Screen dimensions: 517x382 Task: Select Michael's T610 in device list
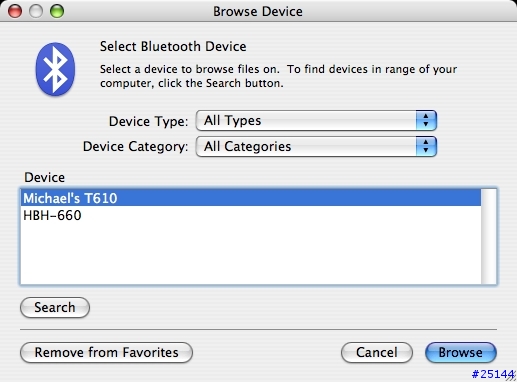click(x=251, y=198)
